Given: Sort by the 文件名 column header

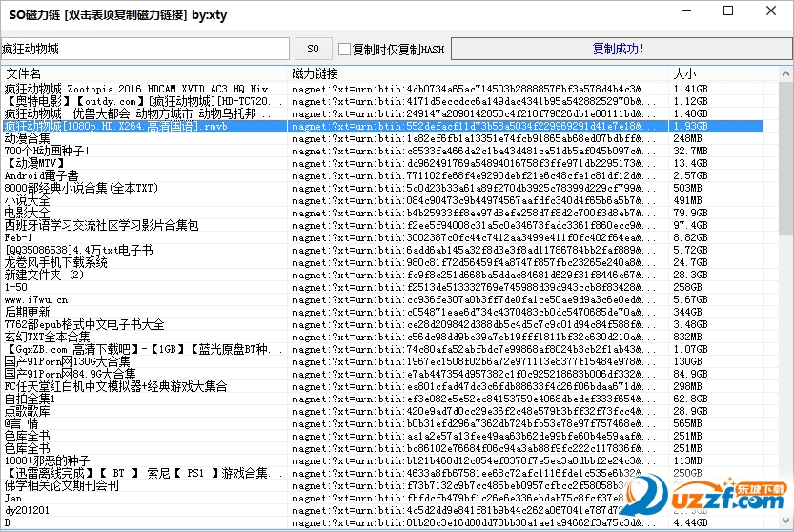Looking at the screenshot, I should [144, 74].
